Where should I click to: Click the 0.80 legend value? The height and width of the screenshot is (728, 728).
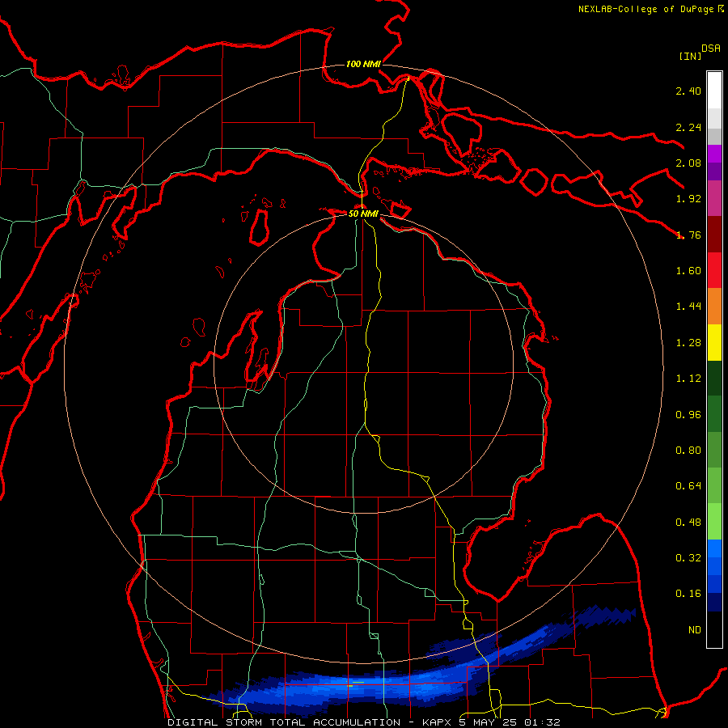pos(688,451)
